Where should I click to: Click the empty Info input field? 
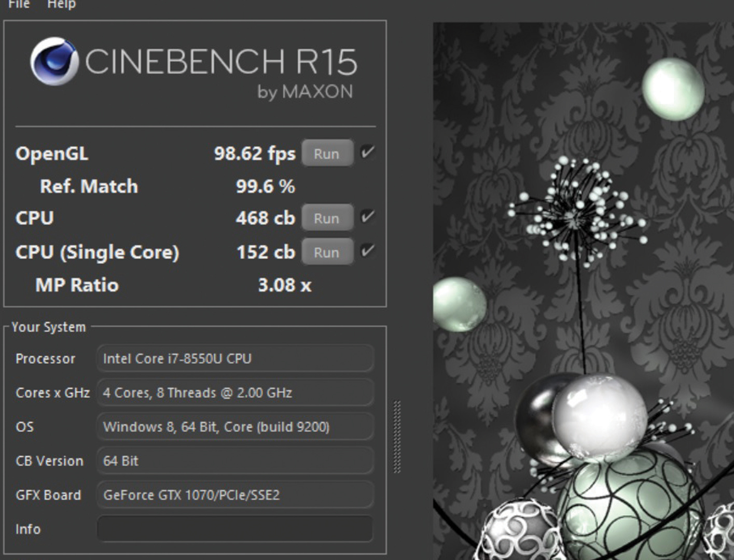235,529
